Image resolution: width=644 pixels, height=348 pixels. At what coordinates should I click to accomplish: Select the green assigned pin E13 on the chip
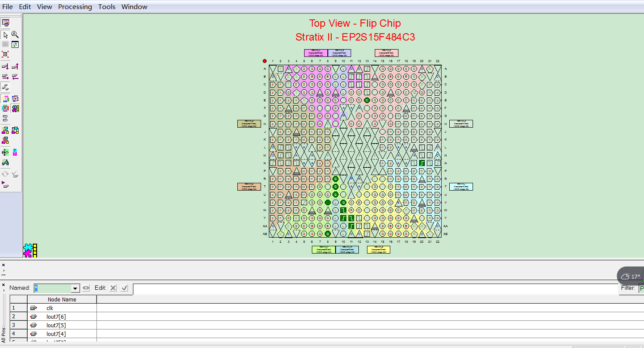[367, 100]
